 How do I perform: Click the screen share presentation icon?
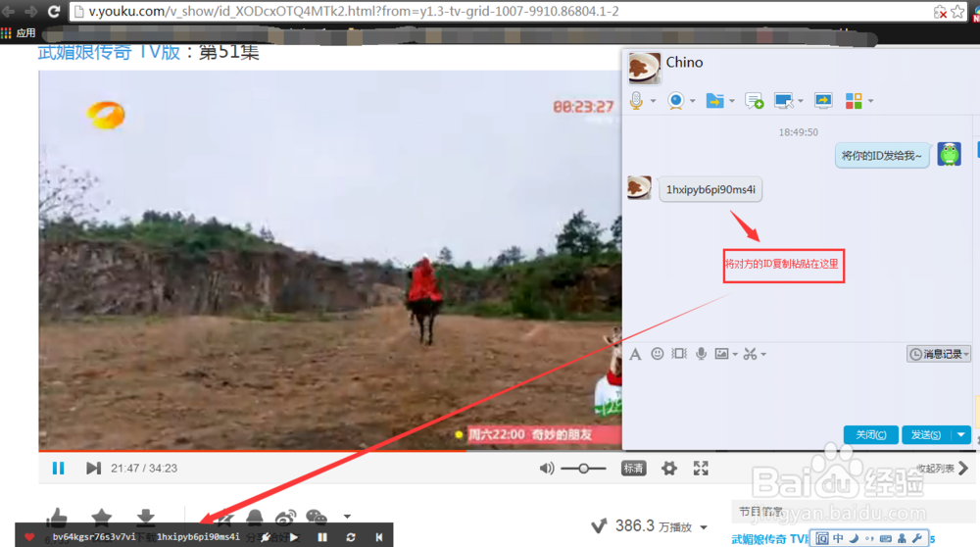coord(823,101)
